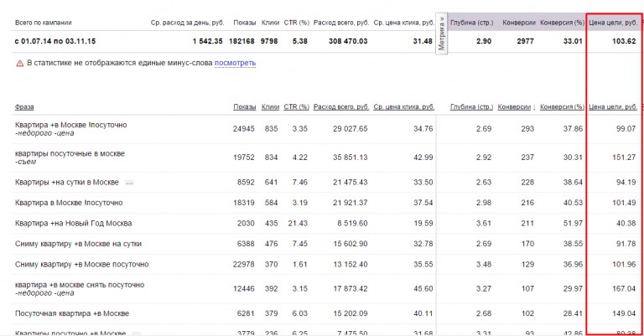
Task: Select phrase 'Сниму квартиру +в Москве на сутки'
Action: [78, 244]
